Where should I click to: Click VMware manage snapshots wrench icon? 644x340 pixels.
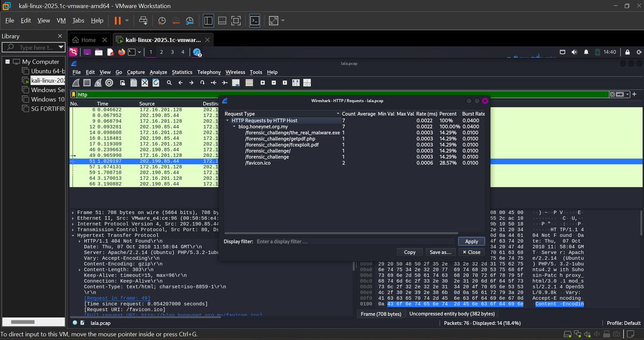(189, 20)
